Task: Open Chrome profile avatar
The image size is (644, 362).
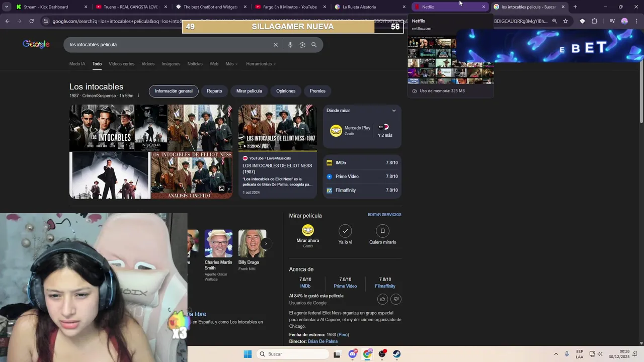Action: coord(624,21)
